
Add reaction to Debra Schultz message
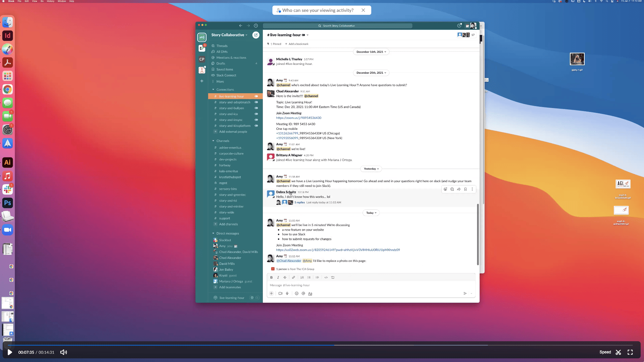pyautogui.click(x=445, y=189)
